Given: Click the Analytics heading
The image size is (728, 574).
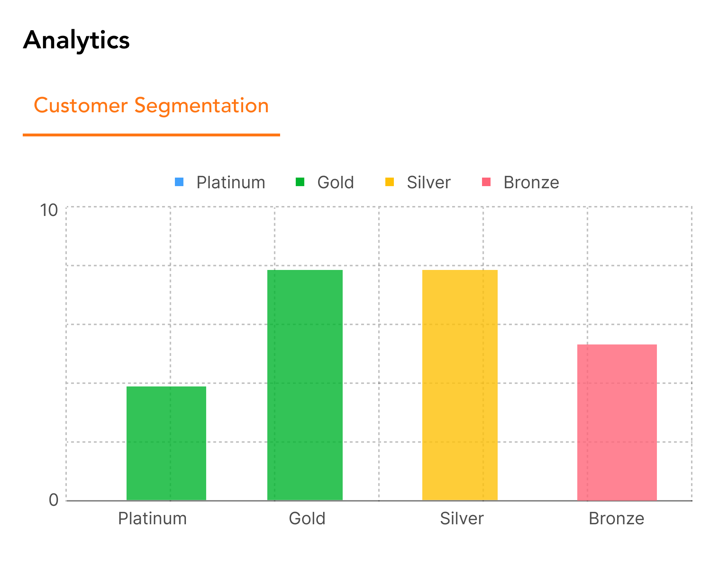Looking at the screenshot, I should (76, 40).
